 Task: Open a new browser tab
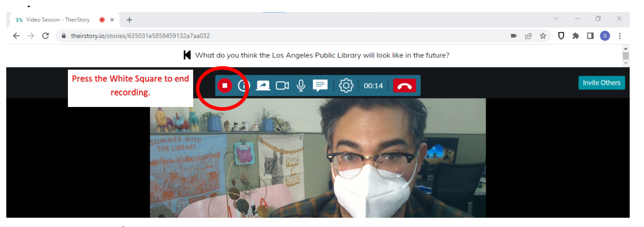click(x=130, y=20)
